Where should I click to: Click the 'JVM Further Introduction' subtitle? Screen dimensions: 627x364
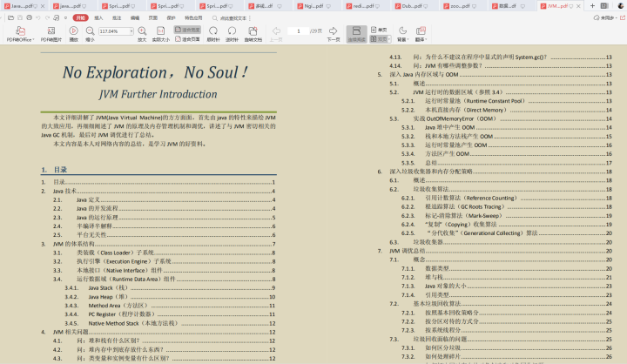point(158,94)
